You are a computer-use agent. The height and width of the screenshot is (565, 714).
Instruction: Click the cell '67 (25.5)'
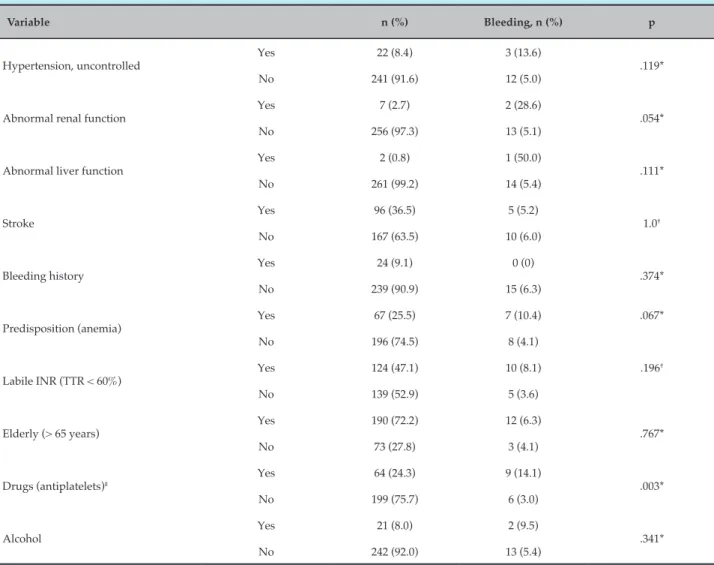click(x=394, y=316)
